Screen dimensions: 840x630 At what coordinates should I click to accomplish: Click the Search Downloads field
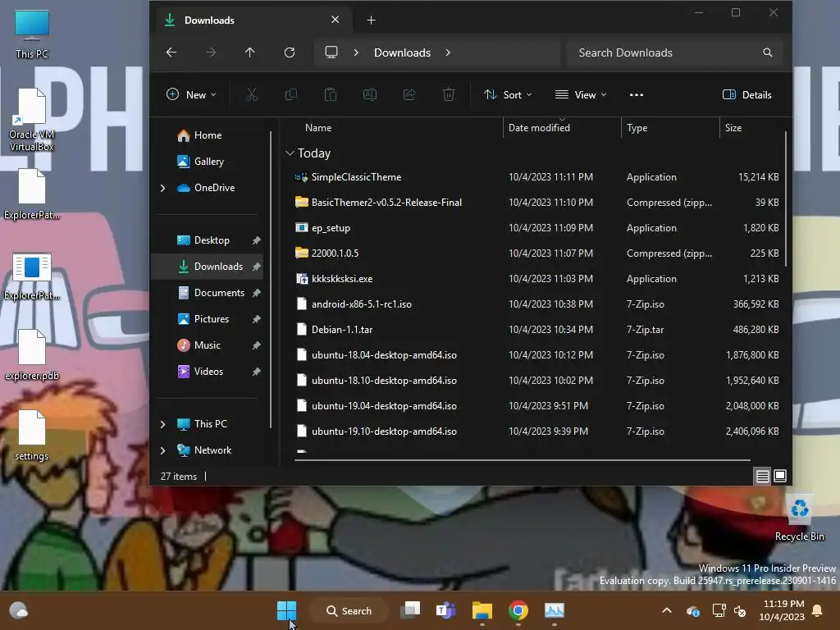(x=673, y=52)
